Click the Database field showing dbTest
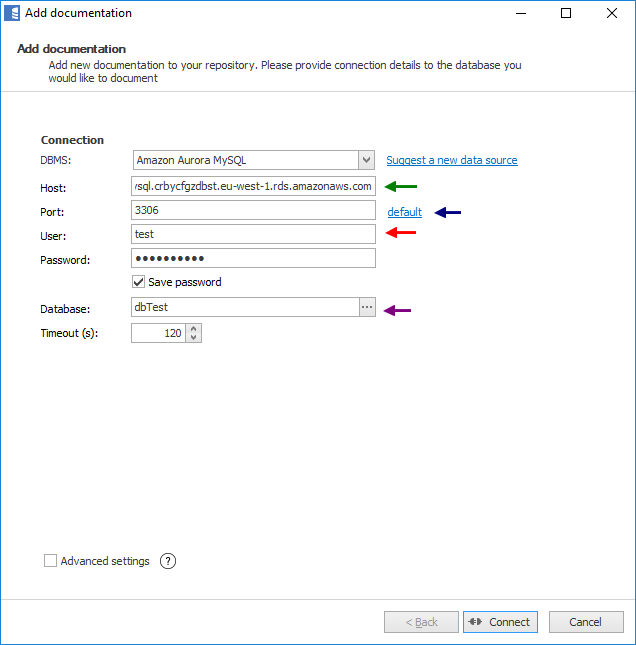 coord(244,308)
